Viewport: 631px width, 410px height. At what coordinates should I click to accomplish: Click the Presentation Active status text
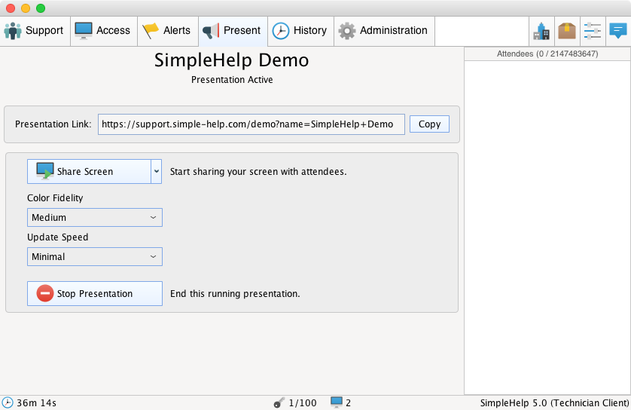pos(232,80)
